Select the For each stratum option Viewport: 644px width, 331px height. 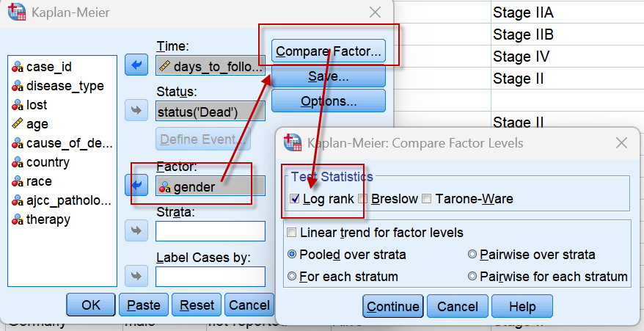[293, 277]
